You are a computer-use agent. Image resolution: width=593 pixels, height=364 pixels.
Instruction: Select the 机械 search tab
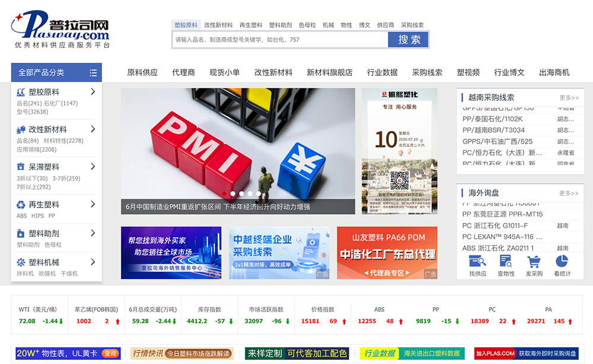pos(329,25)
